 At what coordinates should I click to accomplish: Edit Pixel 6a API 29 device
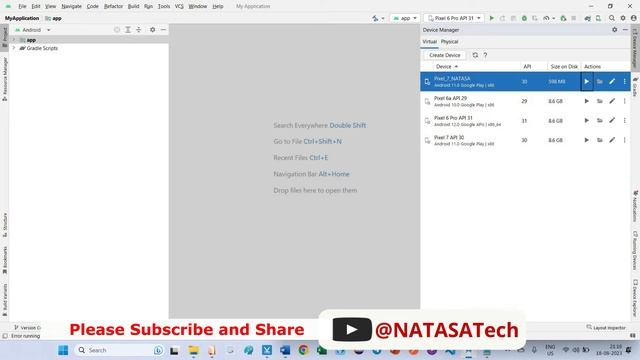coord(612,101)
